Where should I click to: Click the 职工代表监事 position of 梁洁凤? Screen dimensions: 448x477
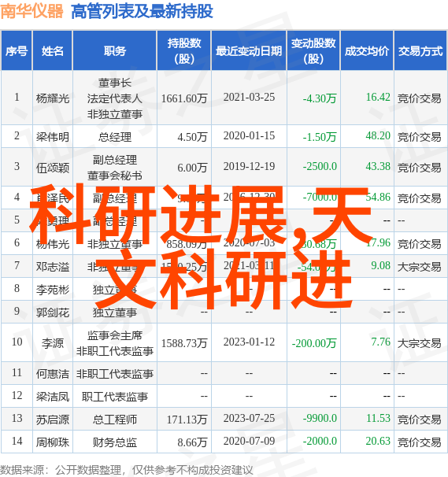(x=115, y=397)
